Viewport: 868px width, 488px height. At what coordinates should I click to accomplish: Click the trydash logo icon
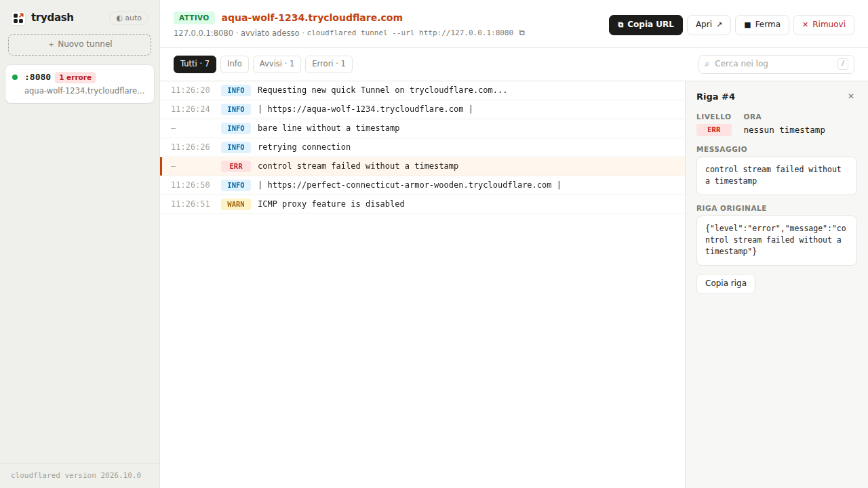18,18
